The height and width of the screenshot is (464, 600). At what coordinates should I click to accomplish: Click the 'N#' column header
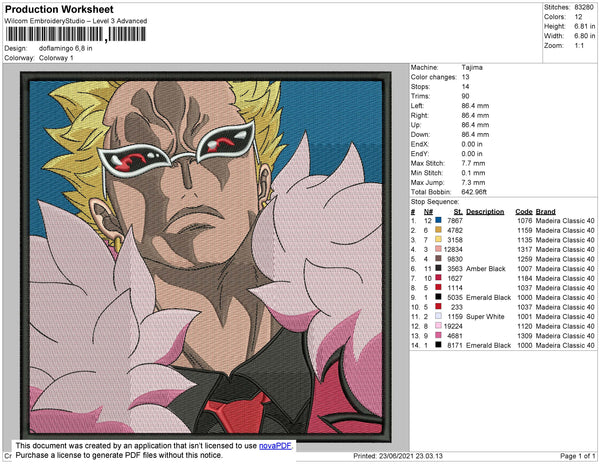428,212
